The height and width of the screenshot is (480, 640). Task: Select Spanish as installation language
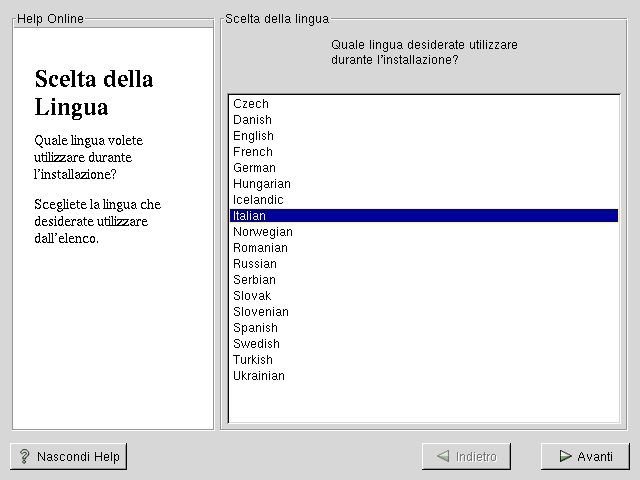coord(255,328)
